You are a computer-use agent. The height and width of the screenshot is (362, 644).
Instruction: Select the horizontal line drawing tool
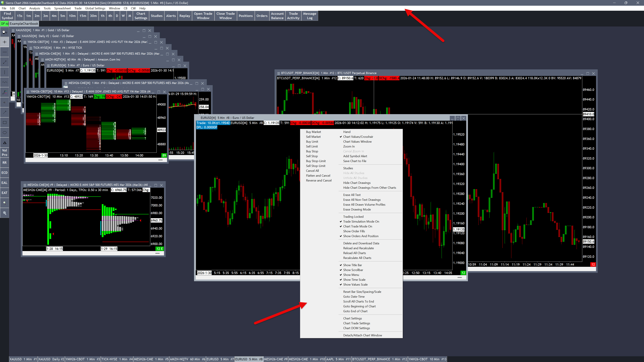pyautogui.click(x=5, y=52)
